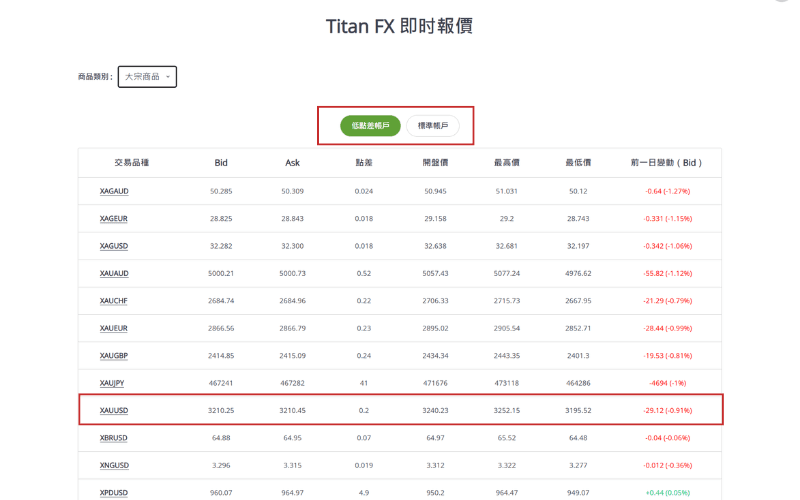The image size is (800, 500).
Task: Click the 最低價 column header
Action: pos(578,163)
